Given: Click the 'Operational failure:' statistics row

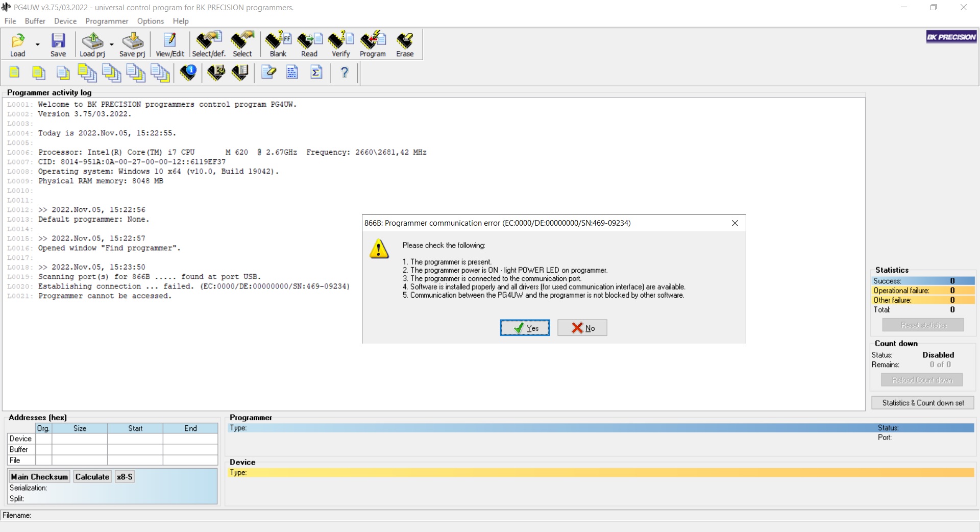Looking at the screenshot, I should pyautogui.click(x=923, y=291).
